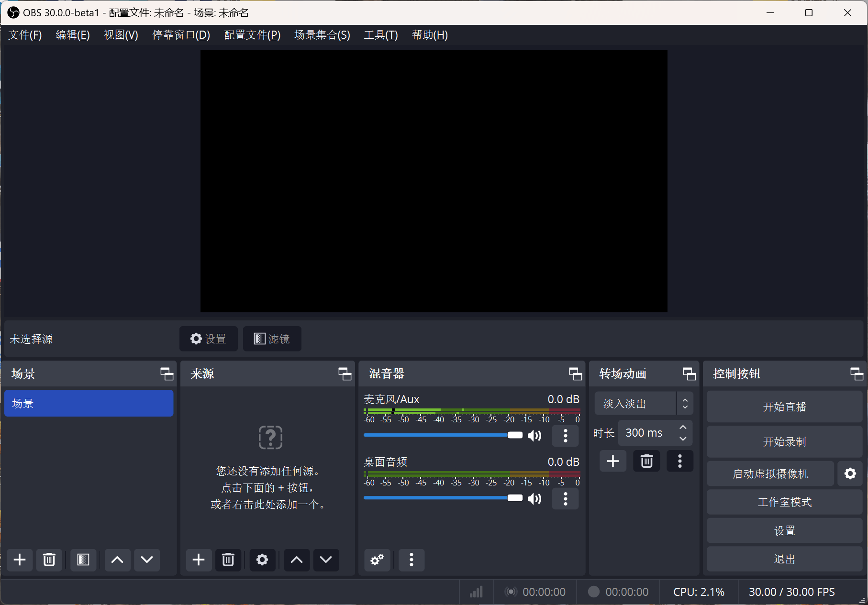868x605 pixels.
Task: Remove transition with trash icon
Action: click(x=646, y=461)
